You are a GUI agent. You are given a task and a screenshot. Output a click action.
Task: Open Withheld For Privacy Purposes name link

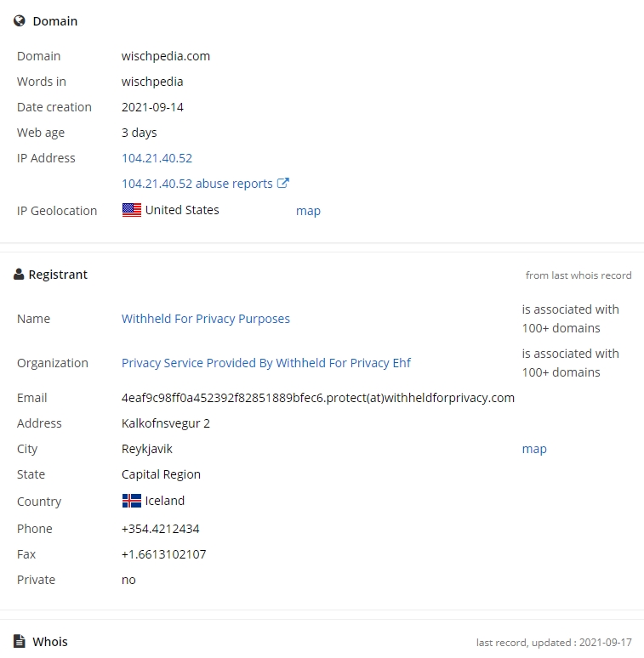206,319
